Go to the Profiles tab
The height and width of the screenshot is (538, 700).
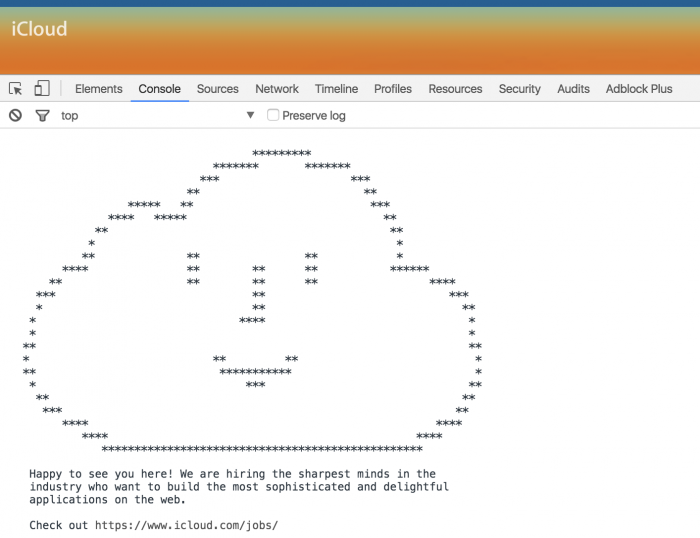[x=393, y=89]
